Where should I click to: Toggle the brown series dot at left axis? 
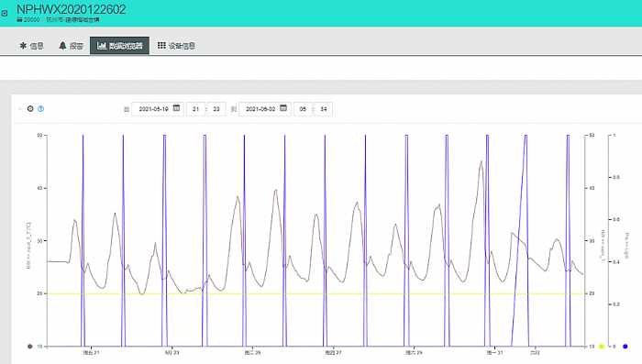(29, 347)
